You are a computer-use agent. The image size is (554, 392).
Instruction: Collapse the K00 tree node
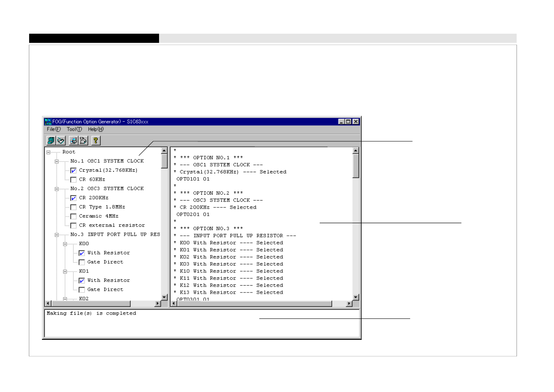[x=65, y=244]
